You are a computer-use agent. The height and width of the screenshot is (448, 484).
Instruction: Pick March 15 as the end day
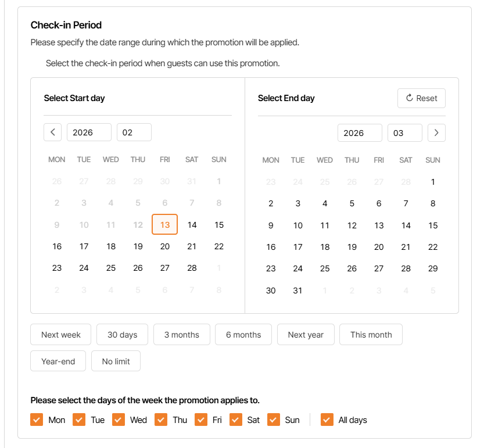pyautogui.click(x=433, y=225)
